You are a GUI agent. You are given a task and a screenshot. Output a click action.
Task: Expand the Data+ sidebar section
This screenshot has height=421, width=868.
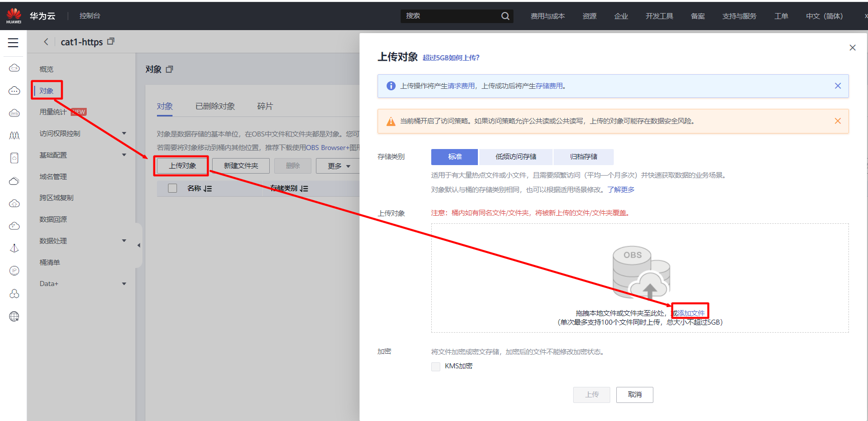(124, 284)
